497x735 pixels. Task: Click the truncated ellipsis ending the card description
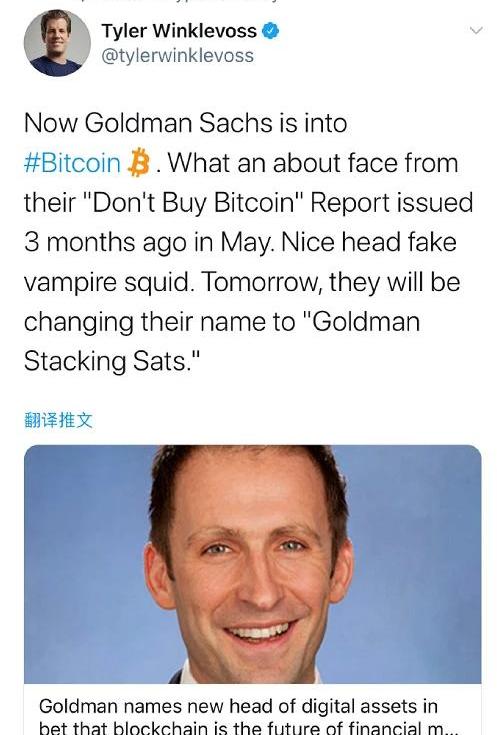pos(452,729)
